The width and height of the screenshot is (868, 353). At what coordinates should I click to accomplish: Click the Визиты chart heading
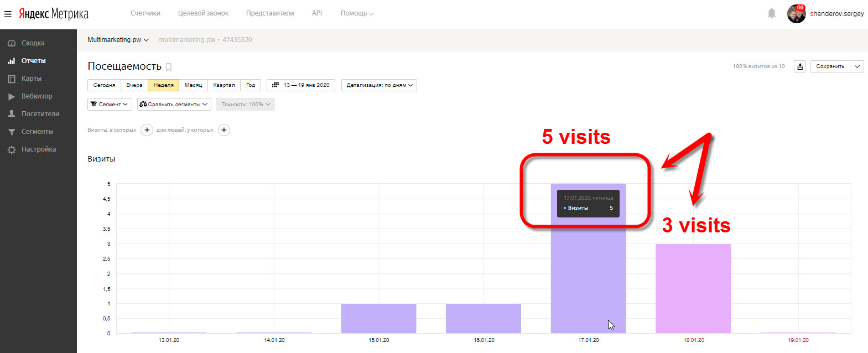pyautogui.click(x=101, y=159)
